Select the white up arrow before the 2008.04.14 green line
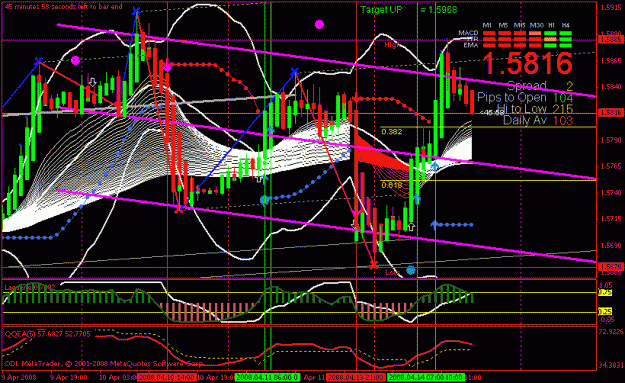 [411, 227]
